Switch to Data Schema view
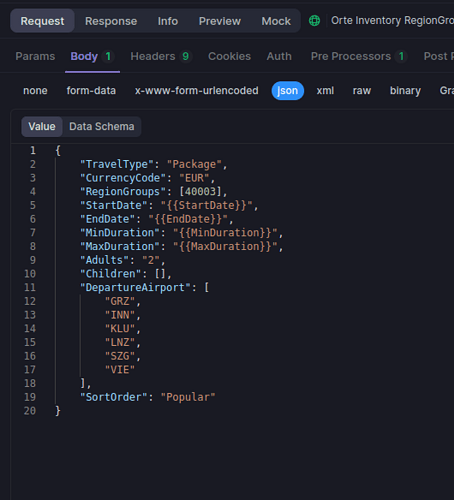 click(x=102, y=126)
